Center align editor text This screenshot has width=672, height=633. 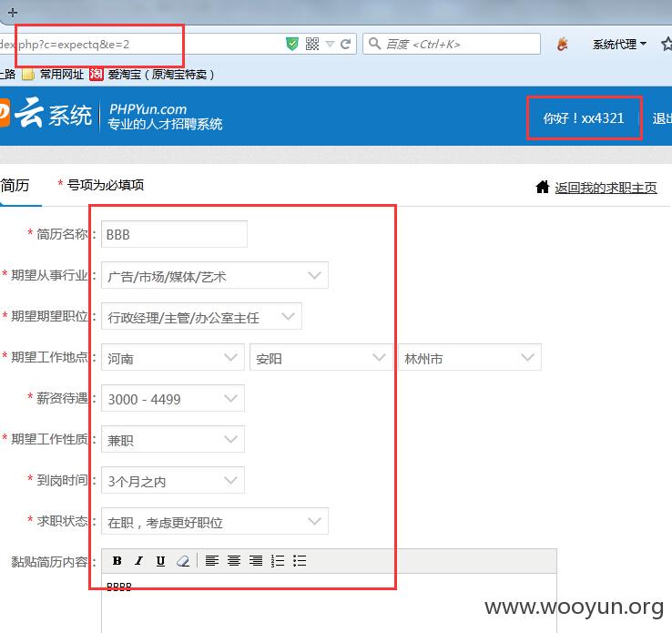click(234, 560)
